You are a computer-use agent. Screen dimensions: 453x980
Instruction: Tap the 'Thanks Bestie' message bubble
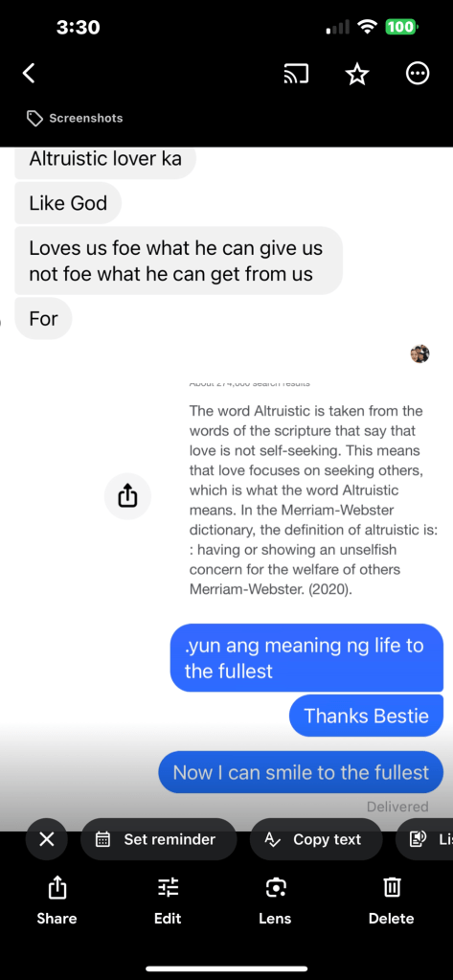pos(366,716)
